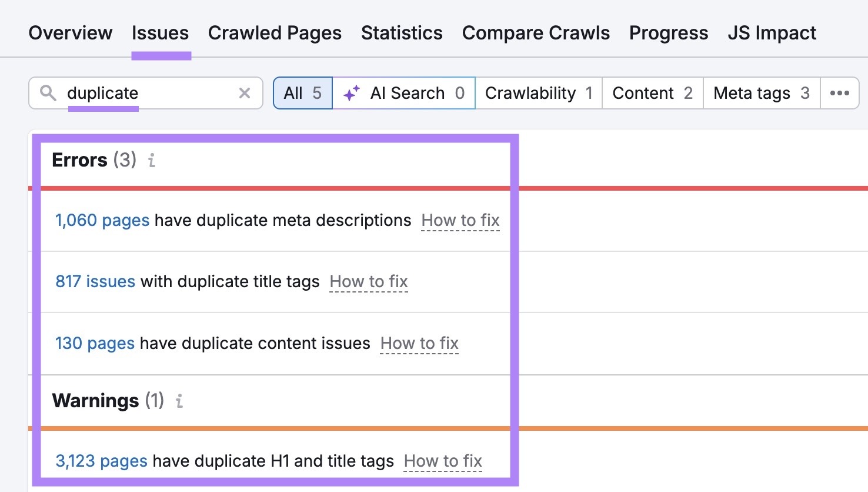Open the JS Impact tab
Screen dimensions: 868x492
[x=772, y=33]
